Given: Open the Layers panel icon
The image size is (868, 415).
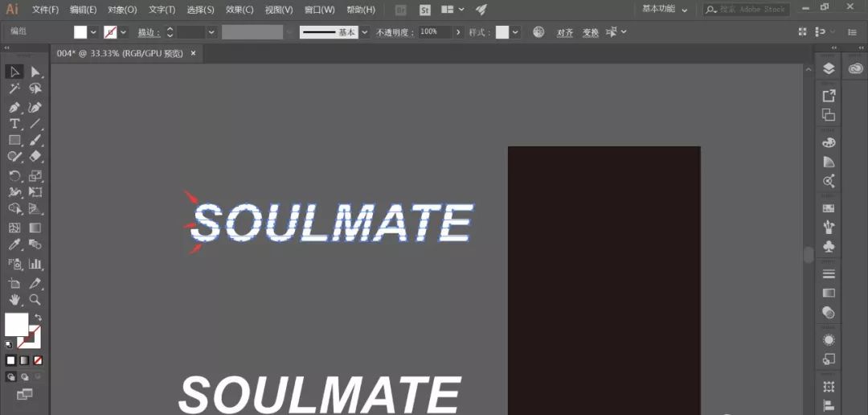Looking at the screenshot, I should point(829,69).
